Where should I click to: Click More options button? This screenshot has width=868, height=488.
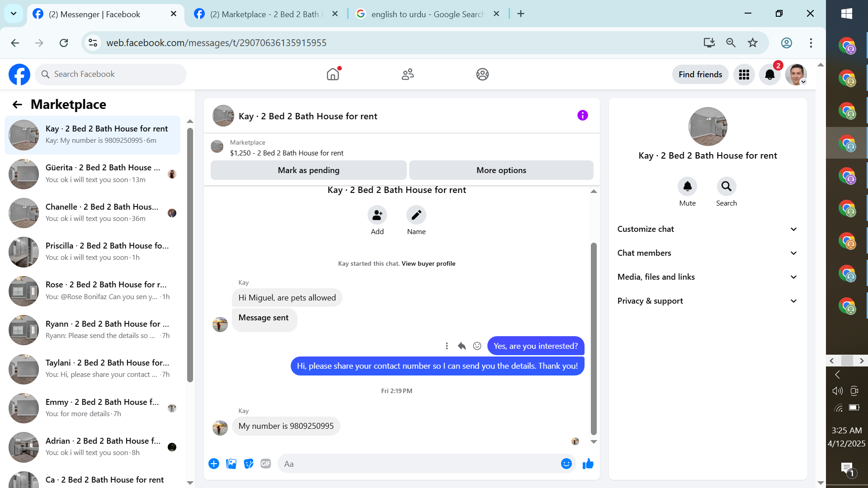(x=501, y=170)
